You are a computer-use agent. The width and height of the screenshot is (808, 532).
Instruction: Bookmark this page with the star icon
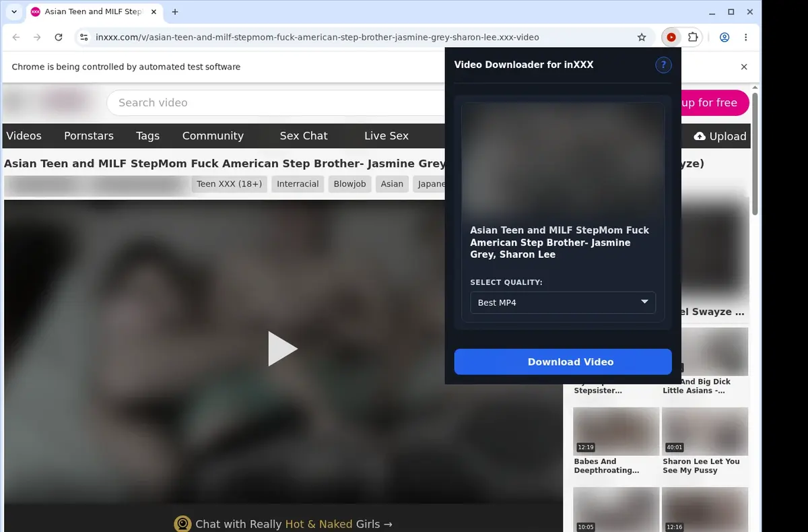pos(642,38)
